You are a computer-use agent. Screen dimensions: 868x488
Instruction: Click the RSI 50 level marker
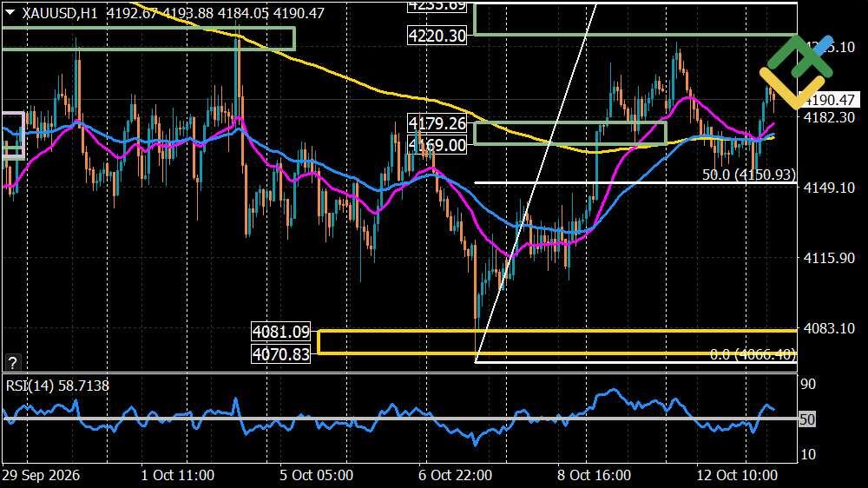click(807, 419)
